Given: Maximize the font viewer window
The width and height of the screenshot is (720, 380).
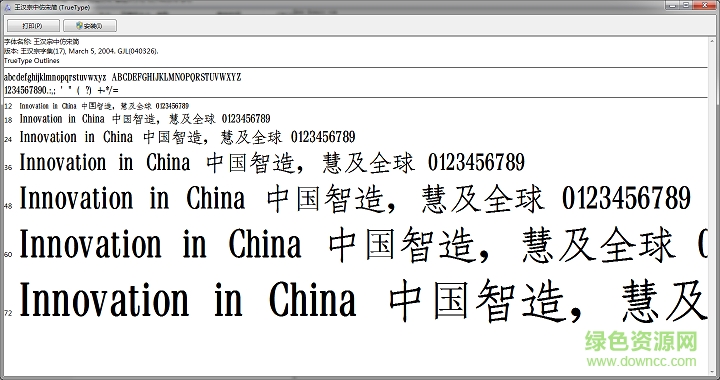Looking at the screenshot, I should 686,5.
